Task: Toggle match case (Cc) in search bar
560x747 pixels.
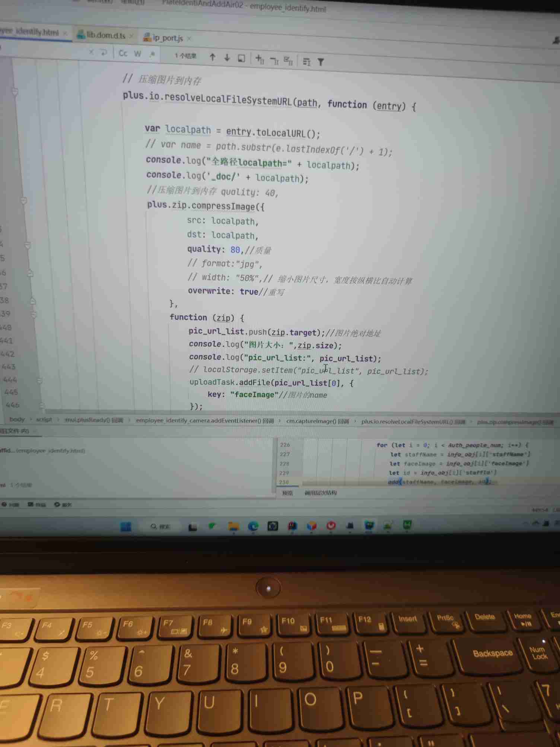Action: pos(123,53)
